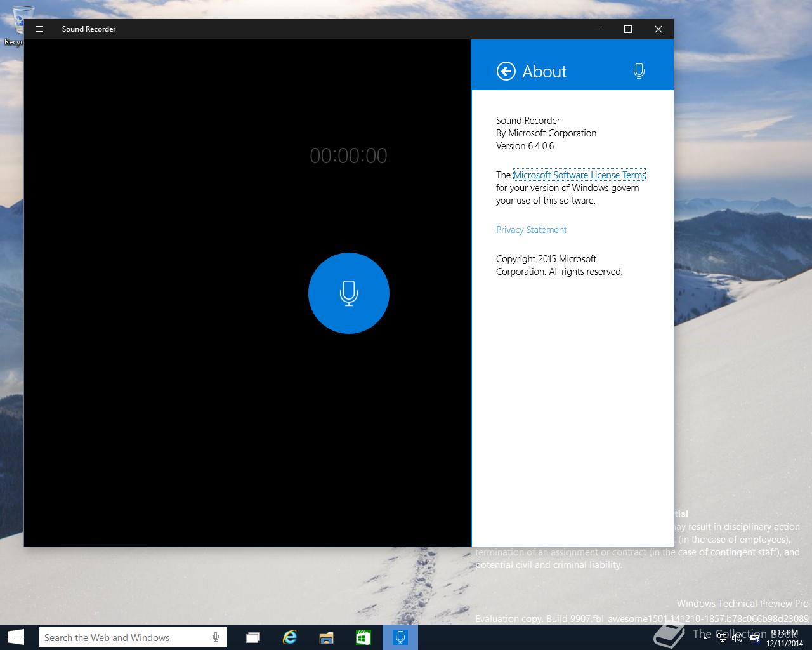
Task: Open the Sound Recorder hamburger menu
Action: [x=39, y=29]
